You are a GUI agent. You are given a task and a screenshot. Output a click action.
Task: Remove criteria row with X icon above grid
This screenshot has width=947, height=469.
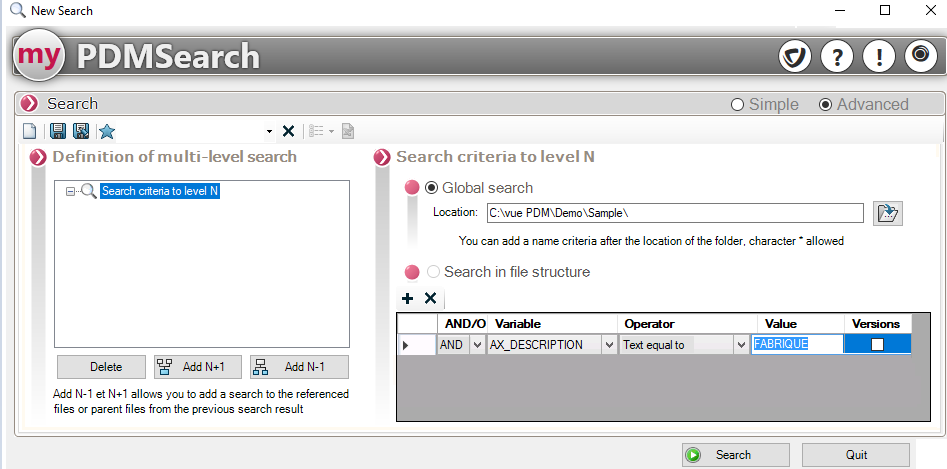point(430,298)
